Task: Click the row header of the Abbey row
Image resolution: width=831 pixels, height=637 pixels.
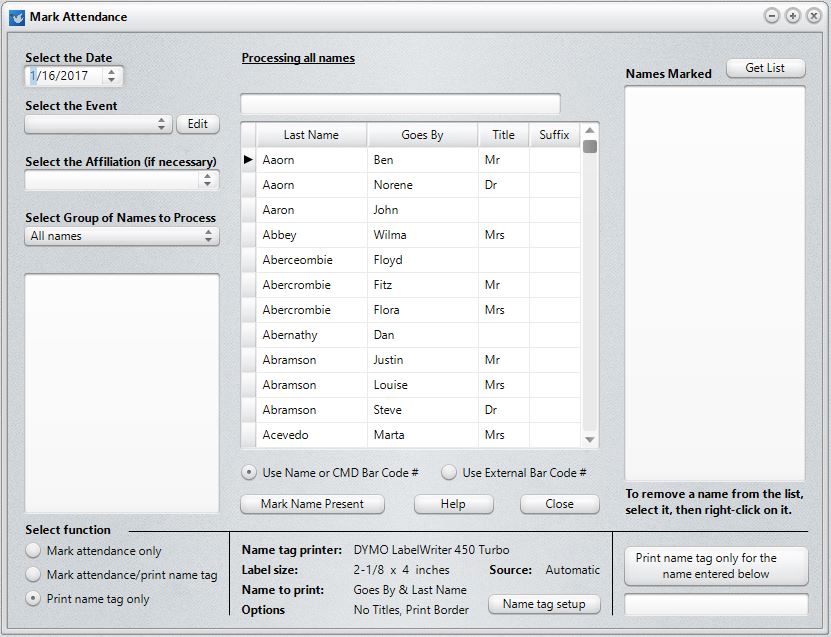Action: click(249, 235)
